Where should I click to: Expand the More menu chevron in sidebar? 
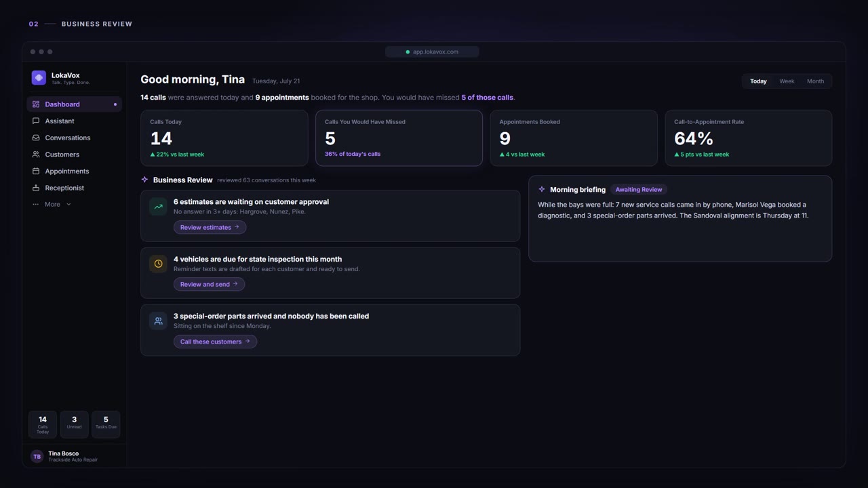(68, 204)
